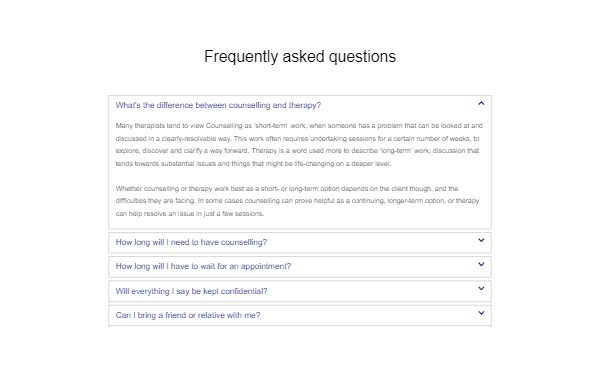Click the word 'questions' in the page heading
Image resolution: width=600 pixels, height=386 pixels.
tap(362, 57)
